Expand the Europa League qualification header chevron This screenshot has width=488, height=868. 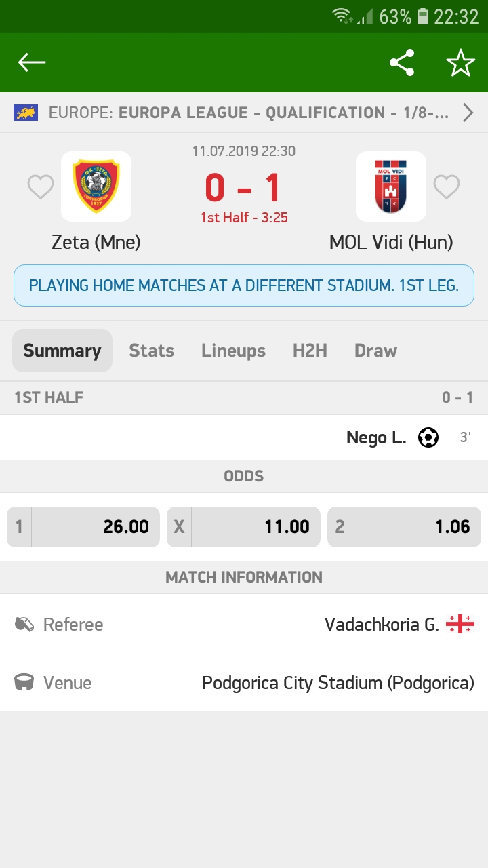468,113
